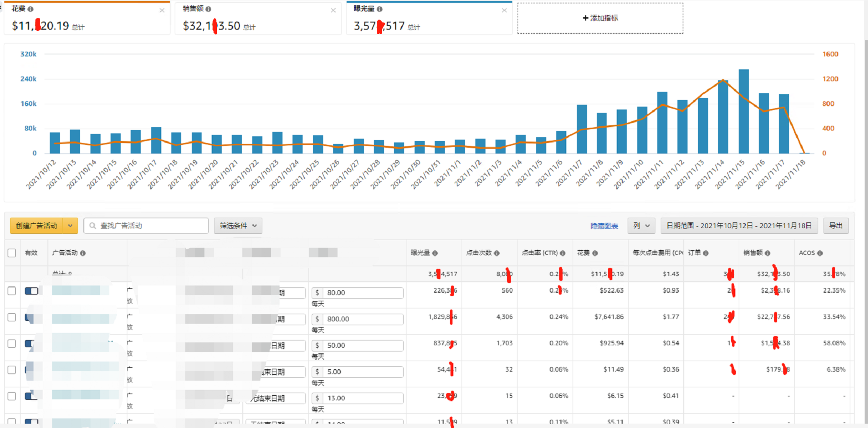
Task: Click the $11.49 spend value
Action: click(614, 370)
